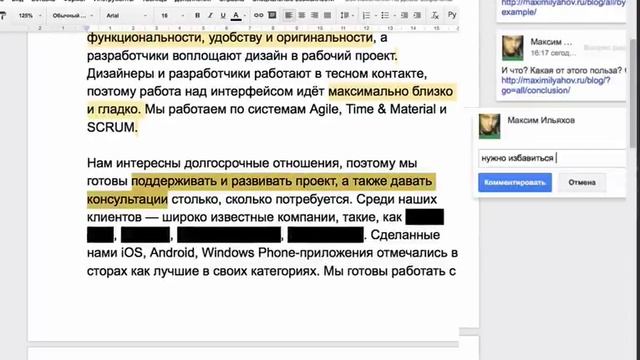Toggle underline formatting

pyautogui.click(x=223, y=16)
